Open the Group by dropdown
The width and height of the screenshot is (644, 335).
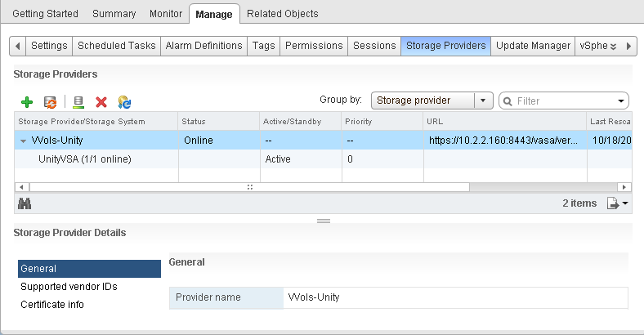coord(432,100)
